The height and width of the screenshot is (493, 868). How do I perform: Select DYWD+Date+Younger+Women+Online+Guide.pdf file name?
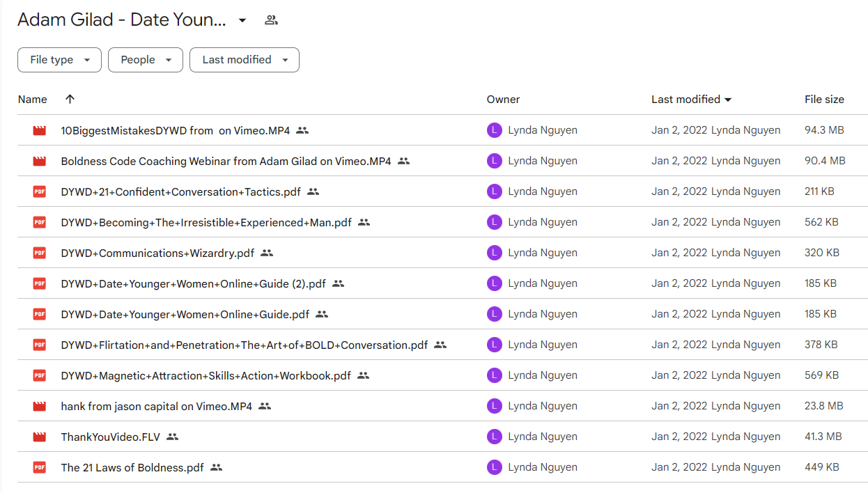pyautogui.click(x=185, y=314)
